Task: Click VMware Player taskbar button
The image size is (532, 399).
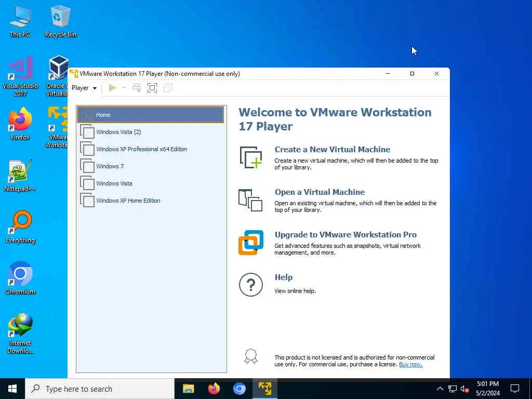Action: click(x=264, y=389)
